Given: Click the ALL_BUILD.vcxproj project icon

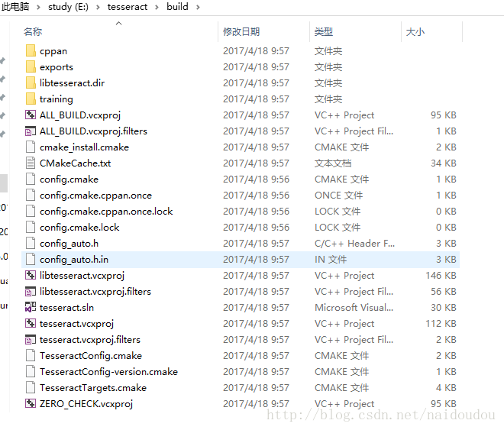Looking at the screenshot, I should tap(31, 115).
